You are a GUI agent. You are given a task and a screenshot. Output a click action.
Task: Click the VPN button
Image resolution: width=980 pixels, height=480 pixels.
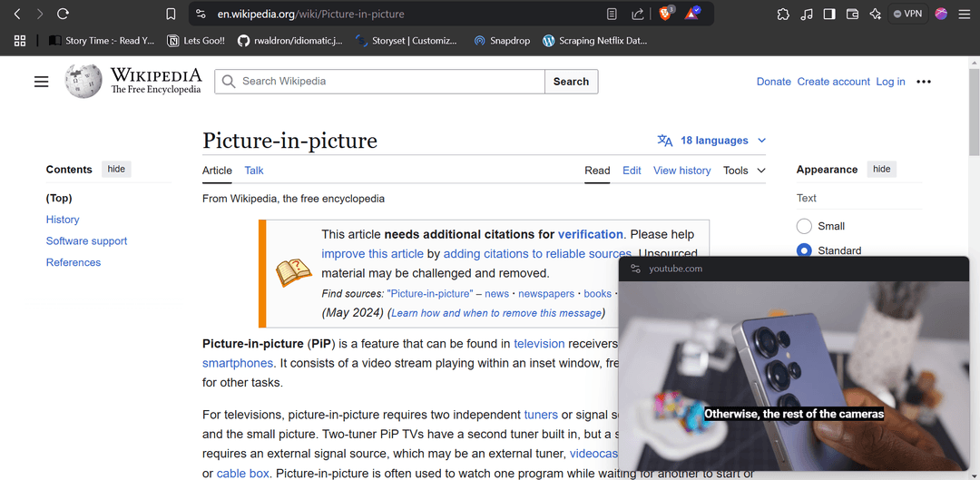tap(907, 13)
